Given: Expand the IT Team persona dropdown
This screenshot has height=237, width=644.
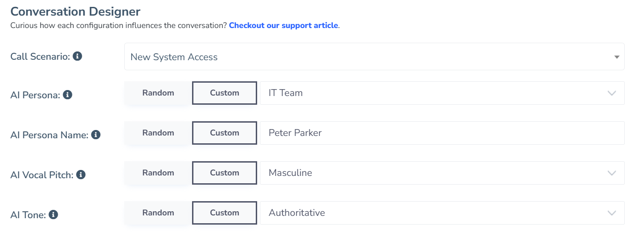Looking at the screenshot, I should [x=442, y=93].
